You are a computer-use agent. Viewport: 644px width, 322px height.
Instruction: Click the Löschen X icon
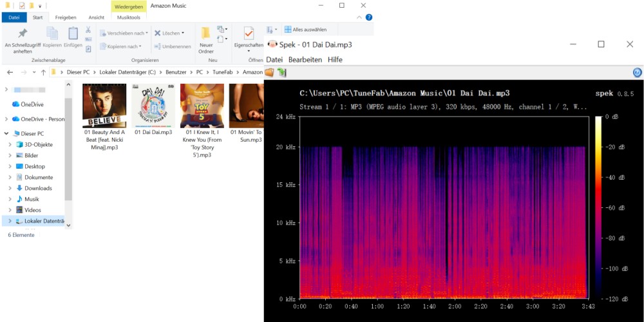[x=157, y=33]
